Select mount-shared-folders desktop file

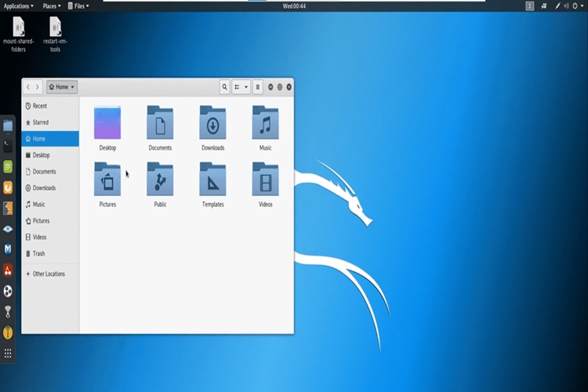18,34
